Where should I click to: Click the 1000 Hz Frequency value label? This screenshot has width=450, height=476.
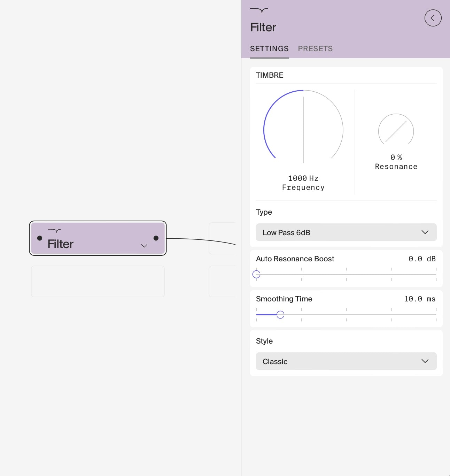[303, 183]
